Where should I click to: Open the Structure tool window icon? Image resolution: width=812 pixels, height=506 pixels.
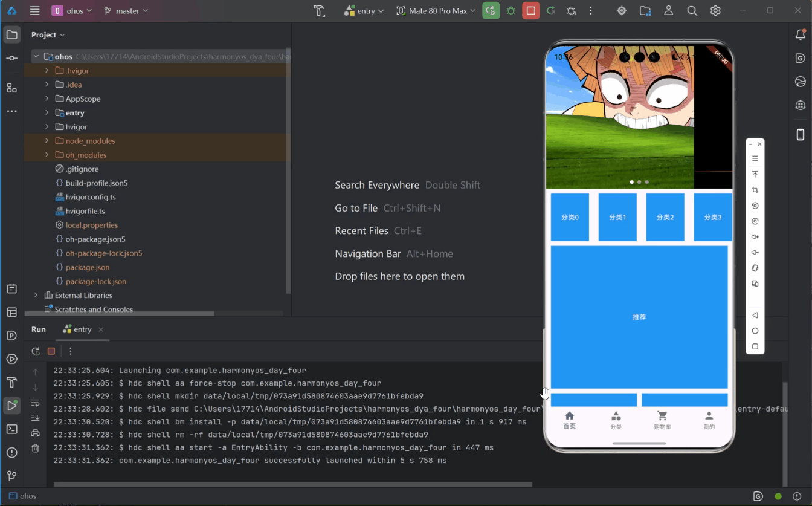11,88
